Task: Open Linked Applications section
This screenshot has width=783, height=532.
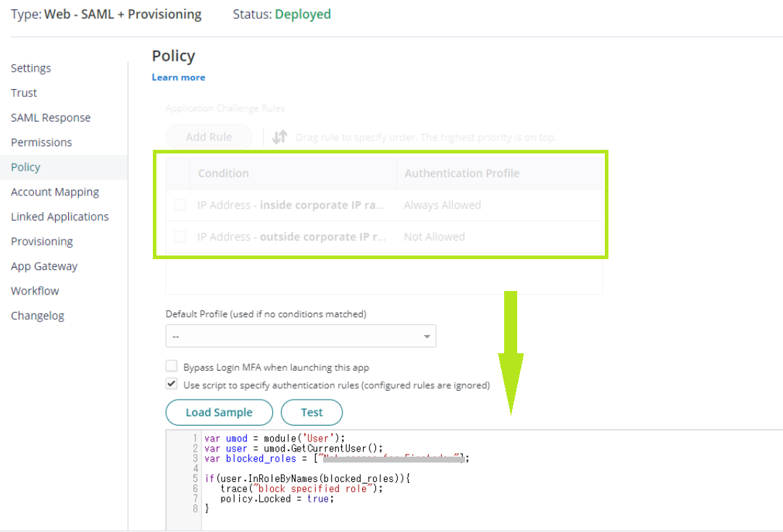Action: (60, 216)
